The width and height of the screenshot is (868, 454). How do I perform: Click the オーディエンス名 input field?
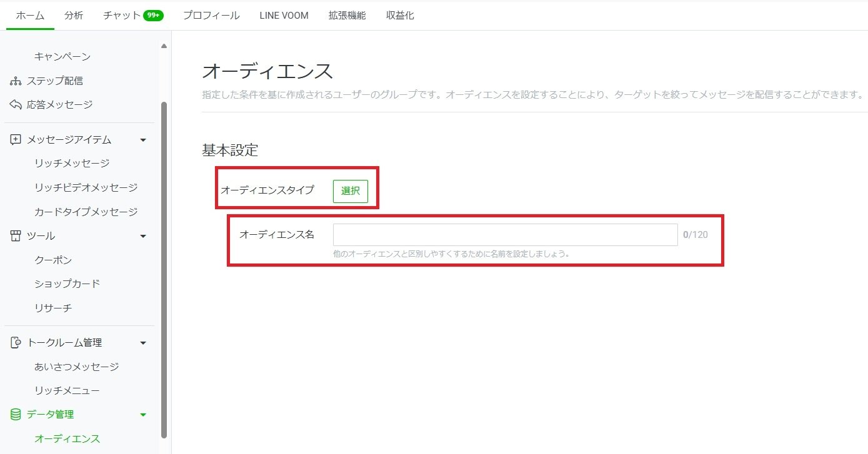(x=504, y=234)
